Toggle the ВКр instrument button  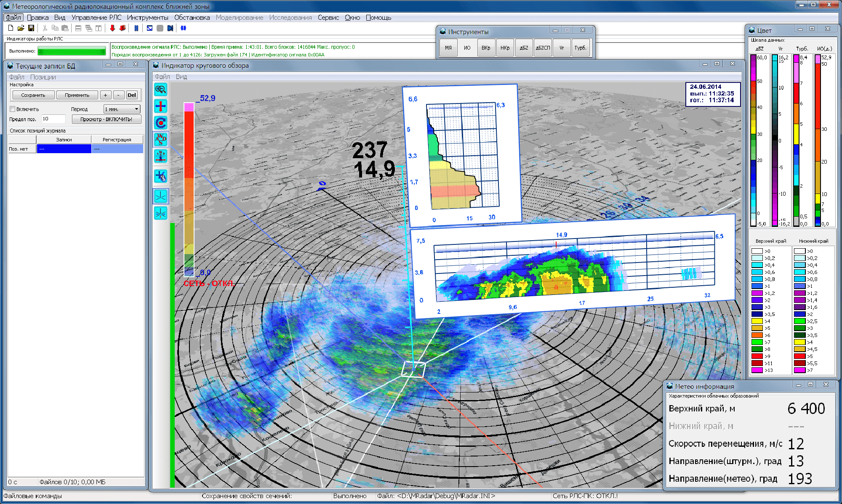pos(486,48)
